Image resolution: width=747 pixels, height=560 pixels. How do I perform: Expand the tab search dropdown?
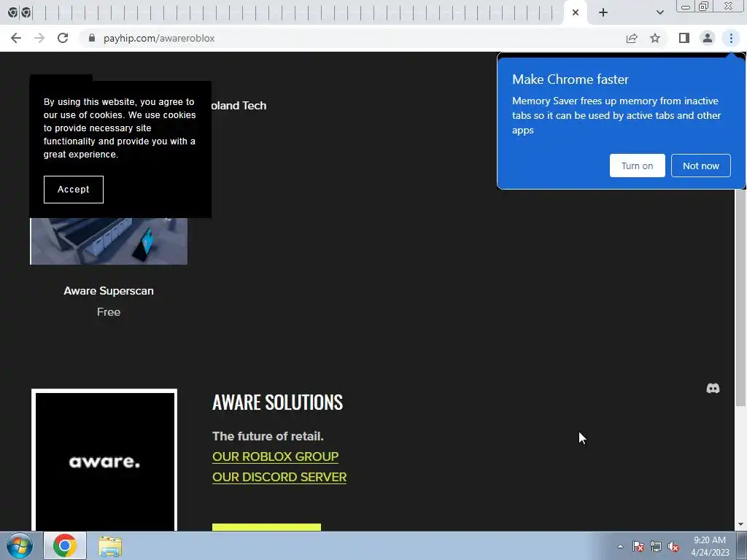659,12
